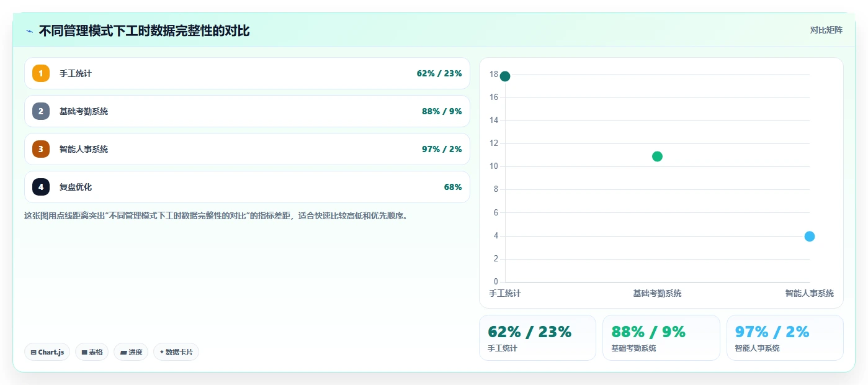This screenshot has width=868, height=385.
Task: Click the title 不同管理模式下工时数据完整性的对比
Action: click(144, 30)
